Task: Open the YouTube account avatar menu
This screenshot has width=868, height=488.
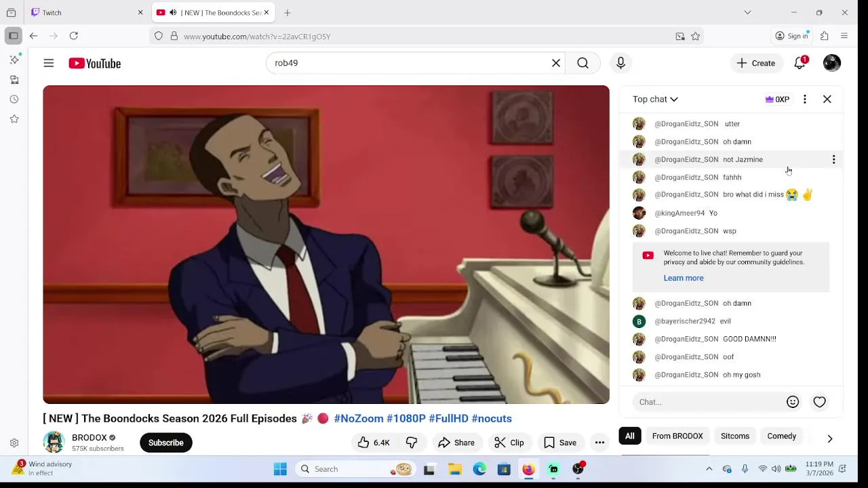Action: tap(832, 63)
